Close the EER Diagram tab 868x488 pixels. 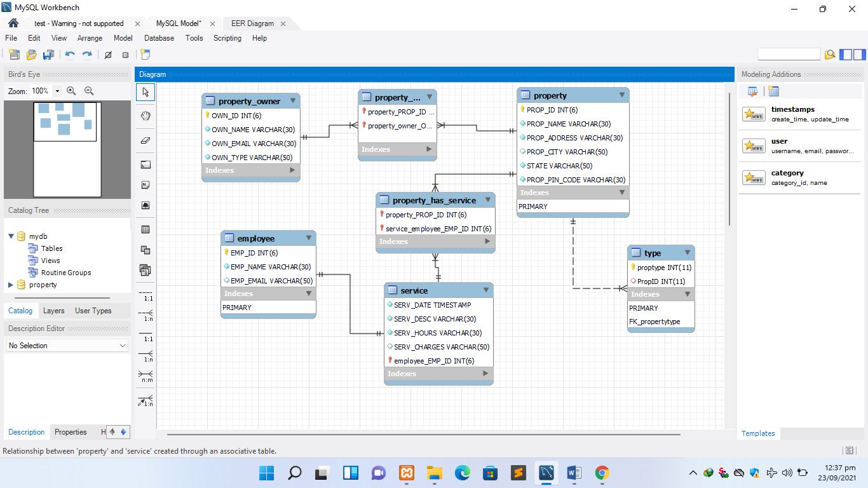click(x=283, y=24)
